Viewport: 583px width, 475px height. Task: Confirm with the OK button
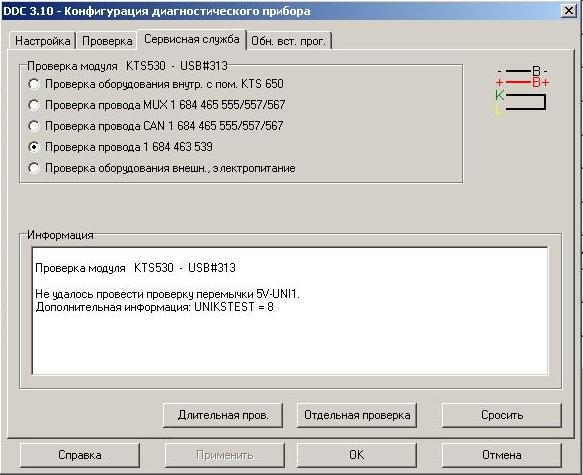click(x=357, y=455)
